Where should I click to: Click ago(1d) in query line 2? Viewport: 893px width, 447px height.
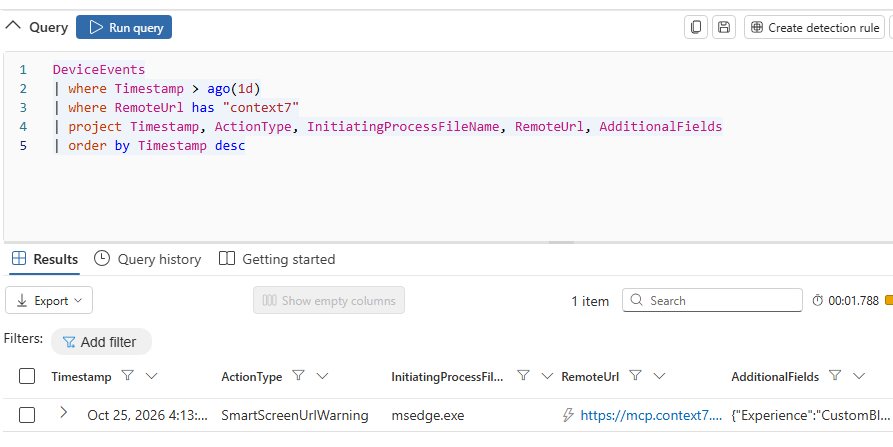pyautogui.click(x=234, y=88)
